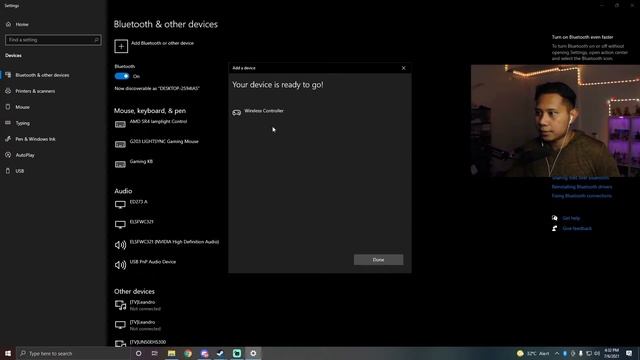Click the ELSFWC321 monitor icon
Image resolution: width=640 pixels, height=360 pixels.
tap(120, 224)
